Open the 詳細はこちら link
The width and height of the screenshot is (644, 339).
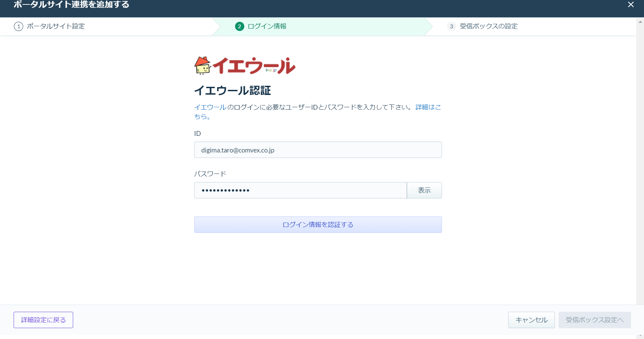point(428,107)
